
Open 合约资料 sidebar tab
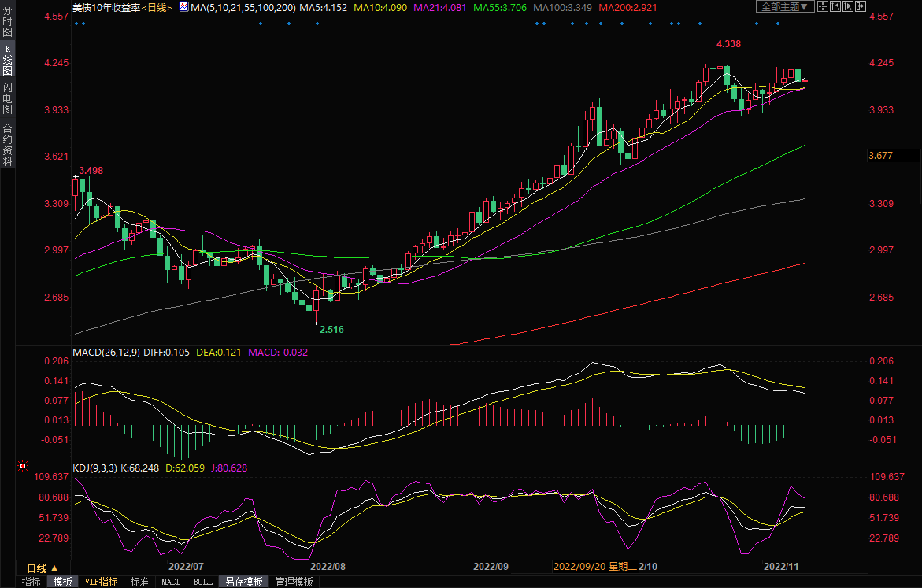tap(7, 145)
